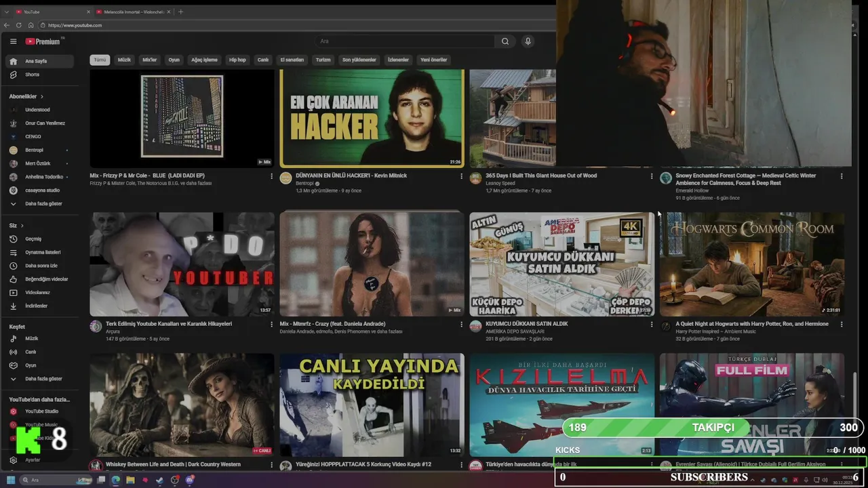Open options menu for Kevin Mitnick video

pos(461,176)
